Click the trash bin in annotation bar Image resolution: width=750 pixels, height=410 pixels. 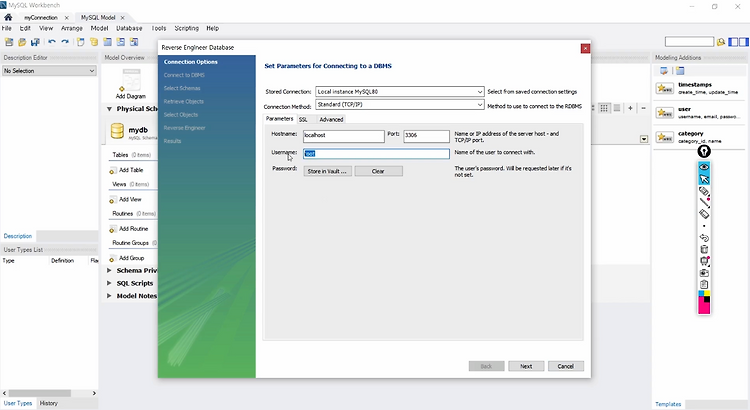(704, 249)
